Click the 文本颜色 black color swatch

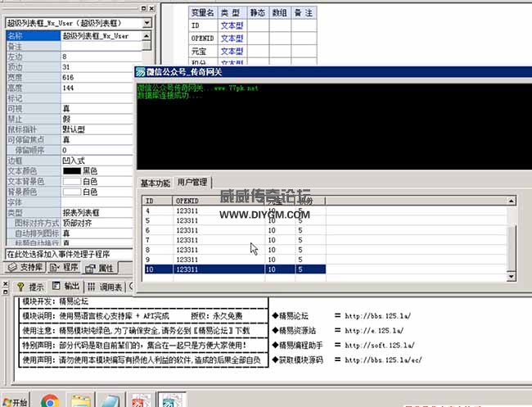point(72,170)
